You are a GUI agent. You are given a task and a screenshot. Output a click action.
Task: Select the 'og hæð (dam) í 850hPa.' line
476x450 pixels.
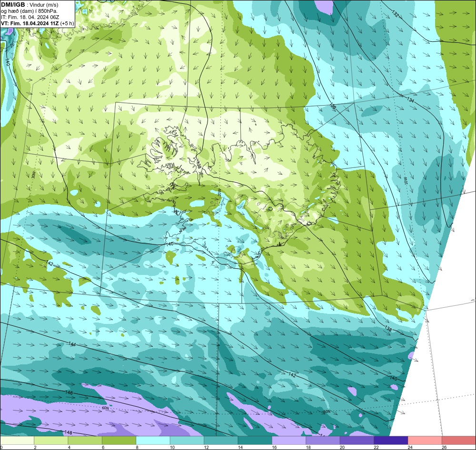point(29,11)
